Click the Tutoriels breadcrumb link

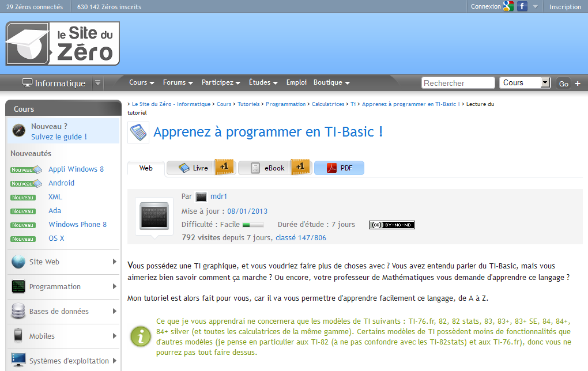[x=248, y=104]
